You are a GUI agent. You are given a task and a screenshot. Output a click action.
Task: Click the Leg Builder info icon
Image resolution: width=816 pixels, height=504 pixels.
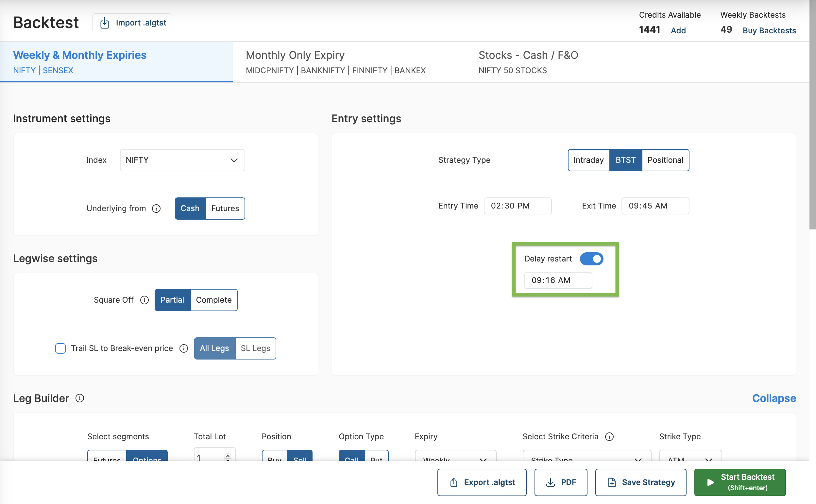click(80, 398)
